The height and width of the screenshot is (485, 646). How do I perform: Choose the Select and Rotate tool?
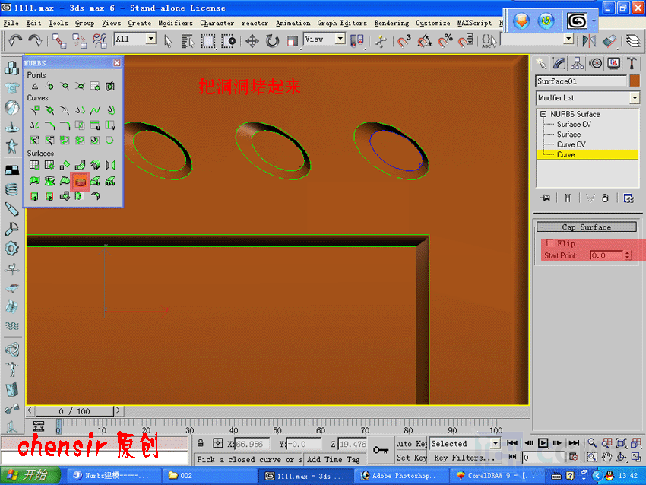[272, 41]
